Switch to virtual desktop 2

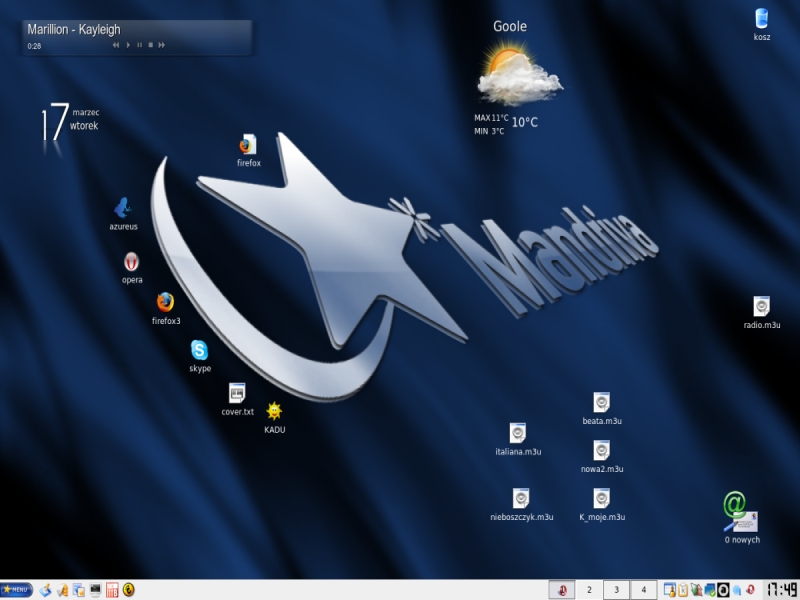click(589, 590)
